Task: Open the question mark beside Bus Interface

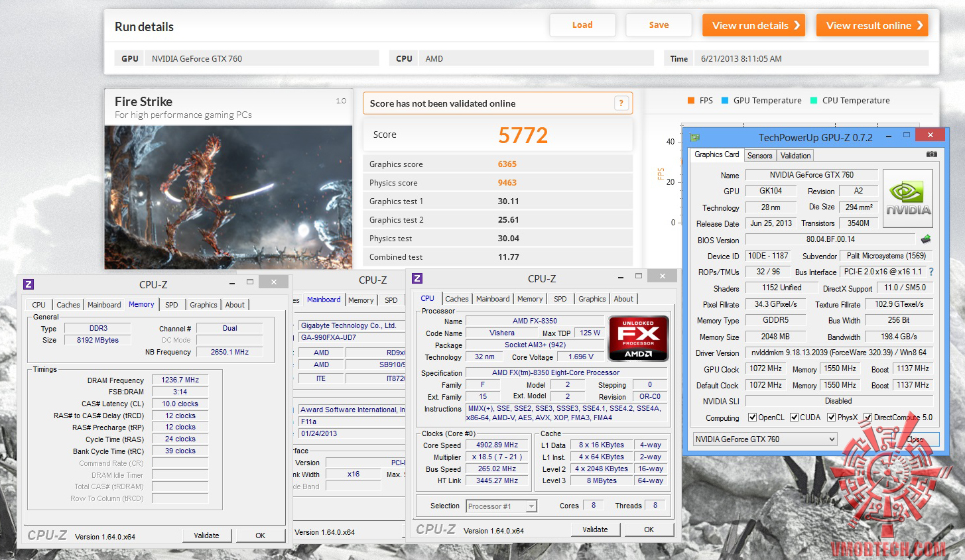Action: pos(931,272)
